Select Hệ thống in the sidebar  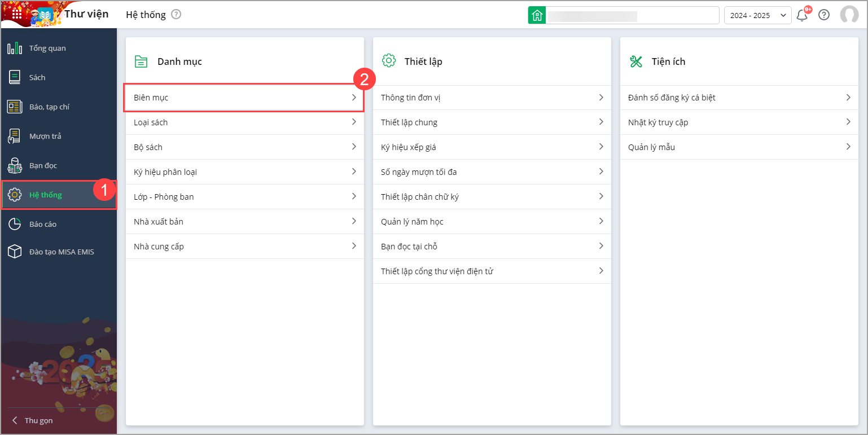point(45,195)
